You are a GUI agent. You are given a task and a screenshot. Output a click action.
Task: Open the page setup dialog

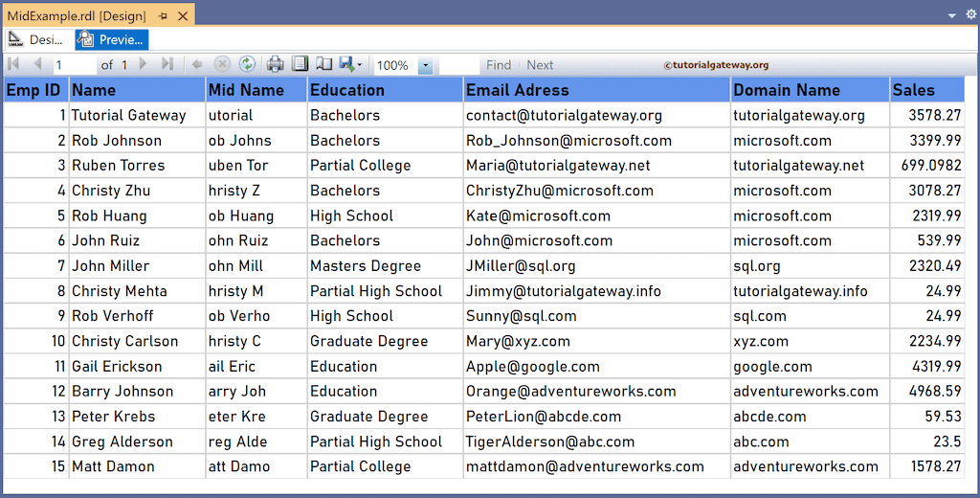click(324, 64)
